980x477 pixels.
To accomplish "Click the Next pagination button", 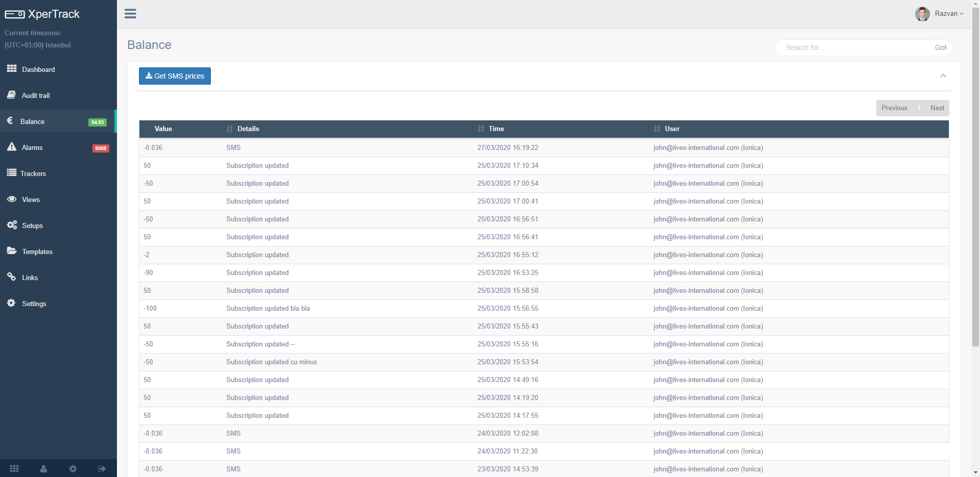I will [937, 108].
